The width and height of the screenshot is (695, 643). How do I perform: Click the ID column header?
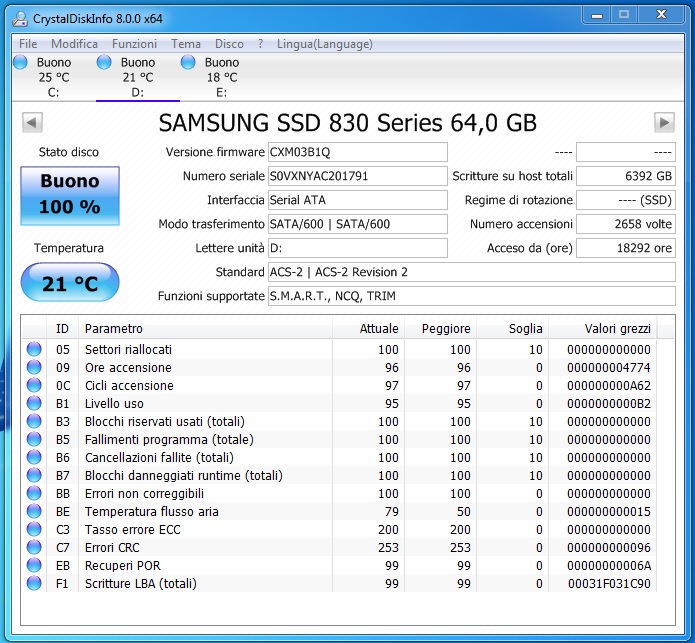click(62, 328)
